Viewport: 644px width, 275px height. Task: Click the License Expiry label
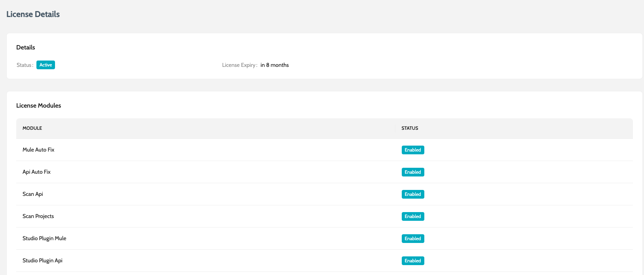pos(239,65)
